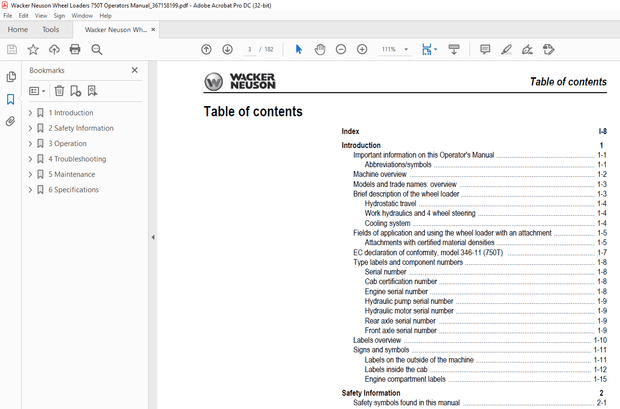Open fit page options dropdown arrow

point(436,49)
